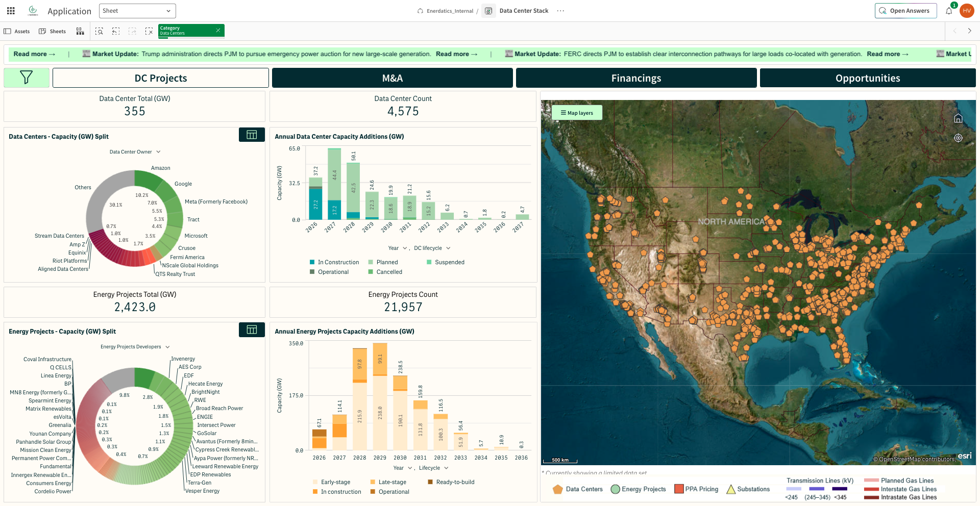Click the map locate target icon
Image resolution: width=980 pixels, height=506 pixels.
958,138
